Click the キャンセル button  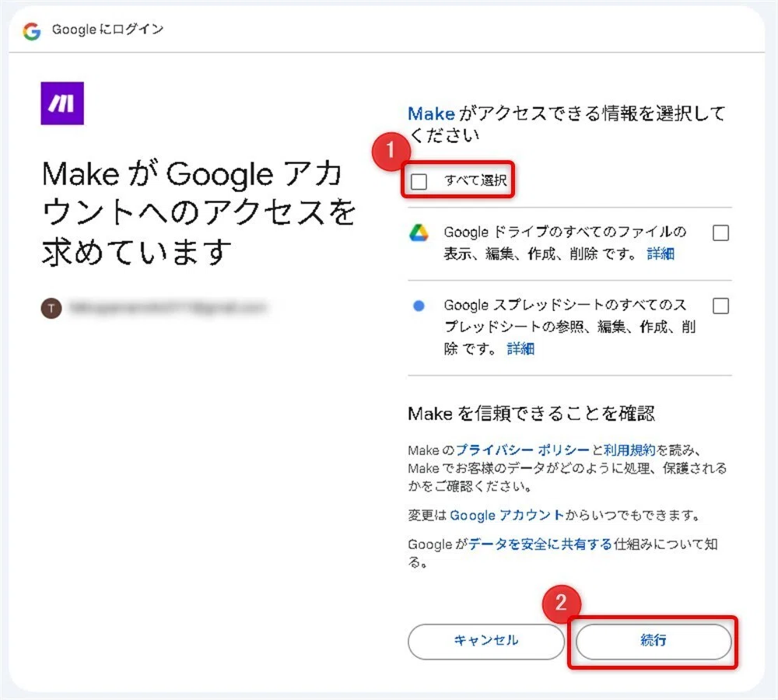coord(486,641)
